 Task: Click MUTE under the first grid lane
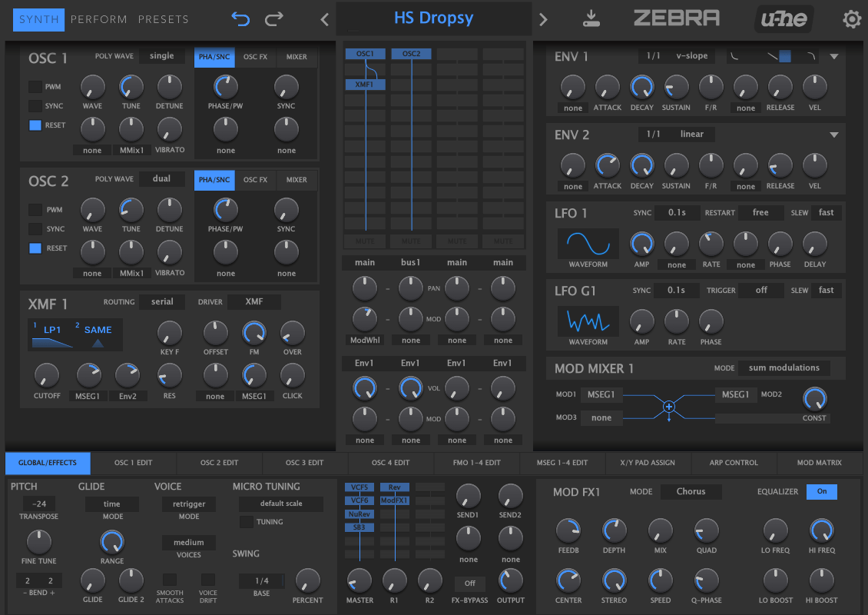(365, 241)
